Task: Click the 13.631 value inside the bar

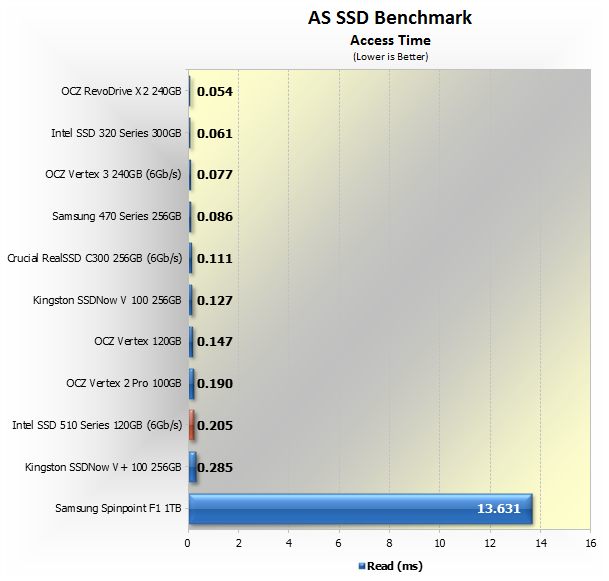Action: 499,509
